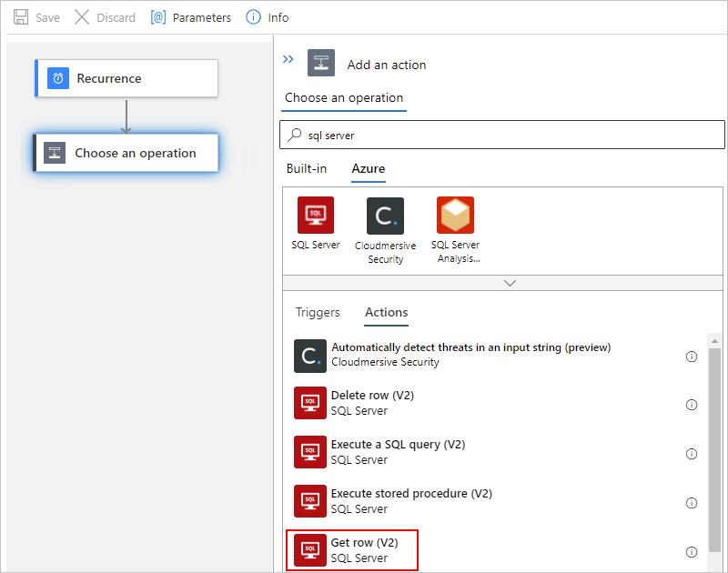Click the Add an action header icon
This screenshot has height=573, width=728.
321,63
